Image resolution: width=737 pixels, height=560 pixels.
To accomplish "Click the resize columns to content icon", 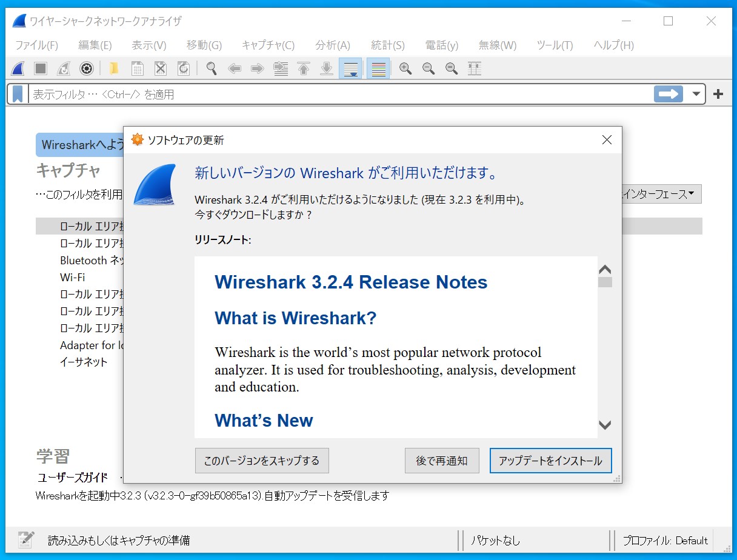I will pyautogui.click(x=474, y=68).
